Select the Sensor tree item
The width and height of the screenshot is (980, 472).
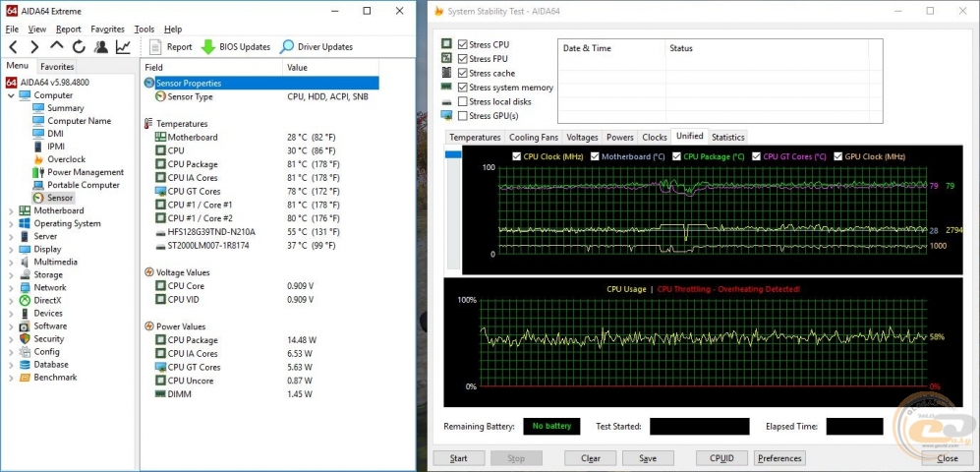[x=61, y=198]
